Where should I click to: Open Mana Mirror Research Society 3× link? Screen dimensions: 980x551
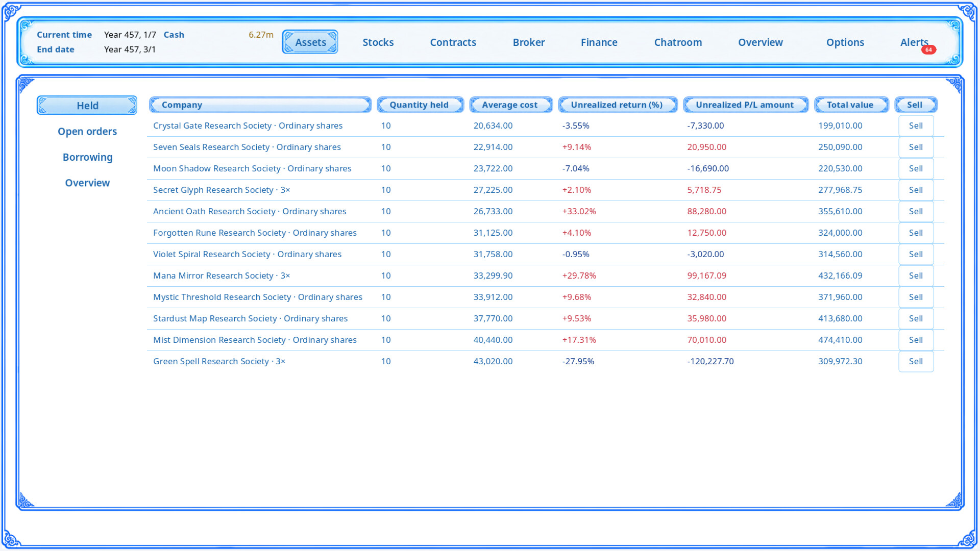point(222,275)
